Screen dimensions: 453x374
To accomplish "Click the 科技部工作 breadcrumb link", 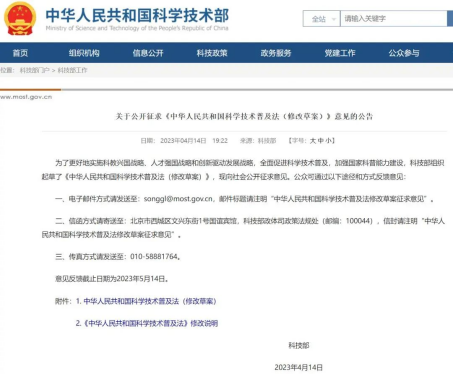I will click(72, 70).
